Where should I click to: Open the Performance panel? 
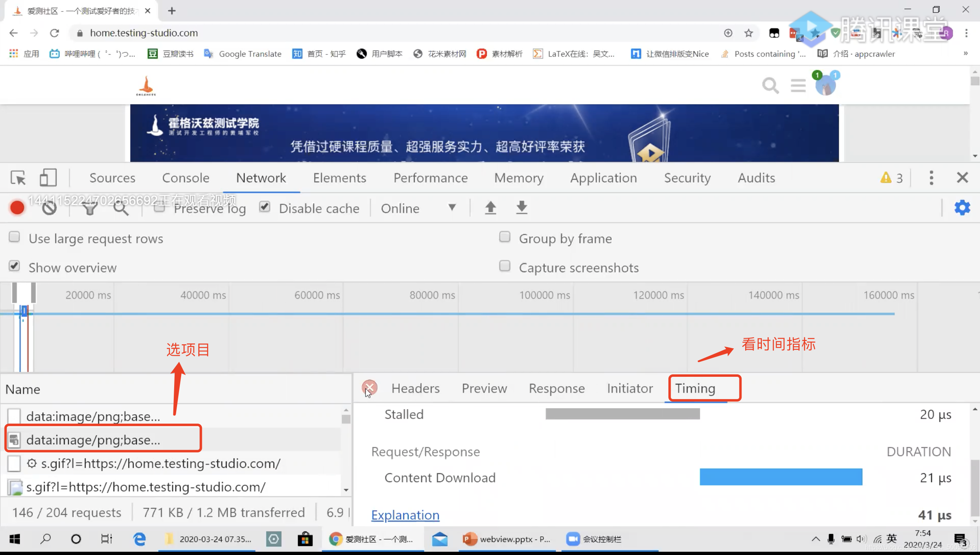click(430, 178)
